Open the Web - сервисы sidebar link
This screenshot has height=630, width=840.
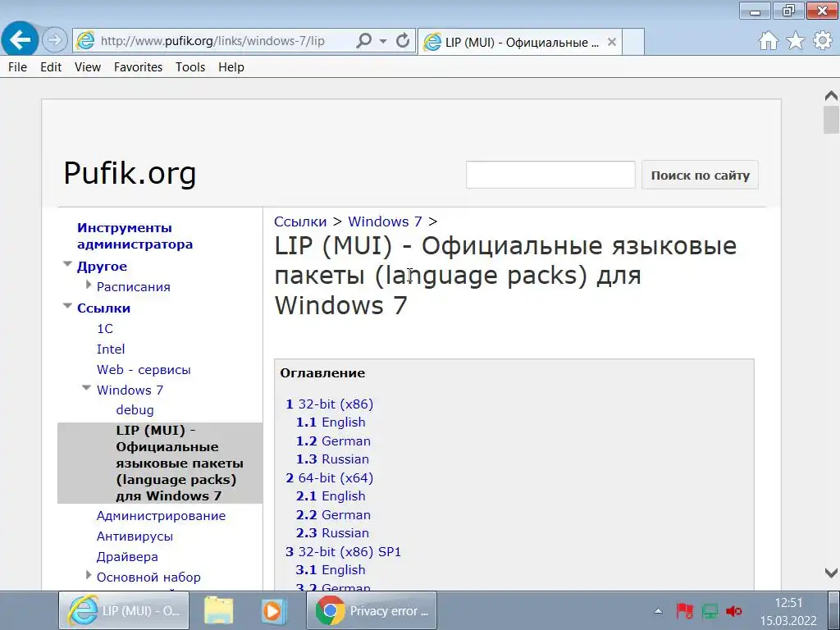[144, 370]
